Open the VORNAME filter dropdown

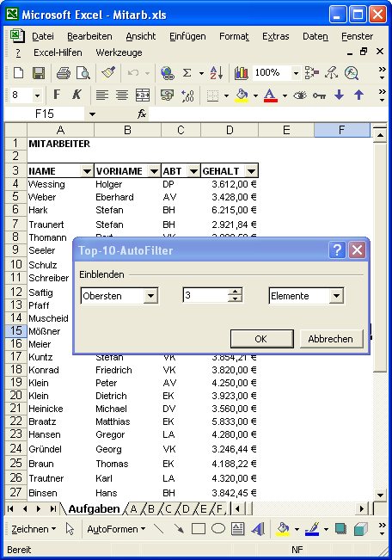154,171
